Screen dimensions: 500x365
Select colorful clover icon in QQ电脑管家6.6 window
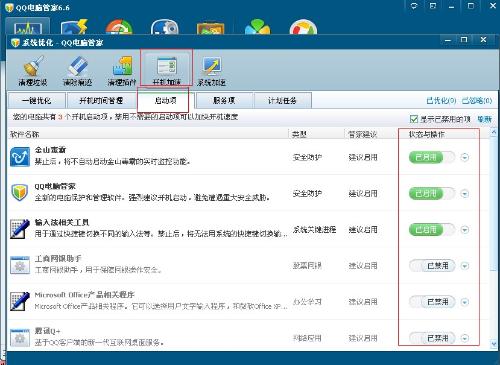[257, 27]
